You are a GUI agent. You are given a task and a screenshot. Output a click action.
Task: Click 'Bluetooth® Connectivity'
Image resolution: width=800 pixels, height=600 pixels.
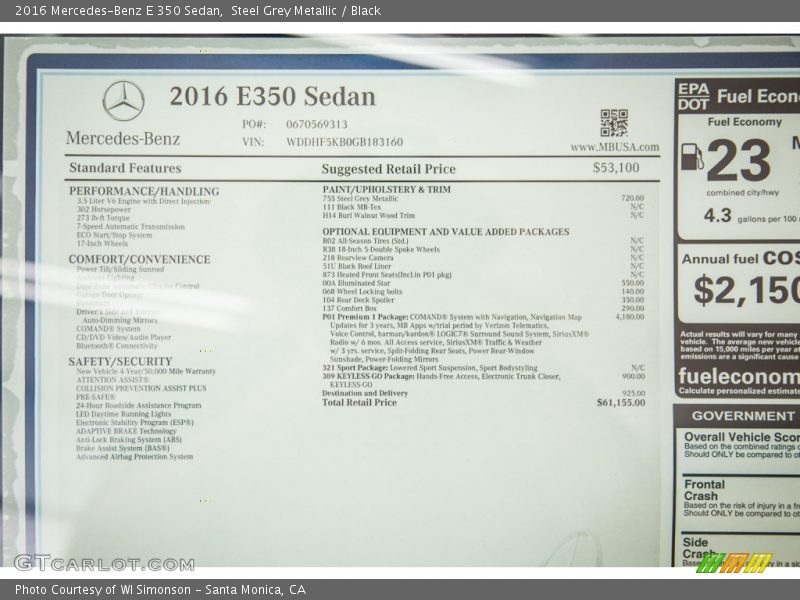pos(117,346)
